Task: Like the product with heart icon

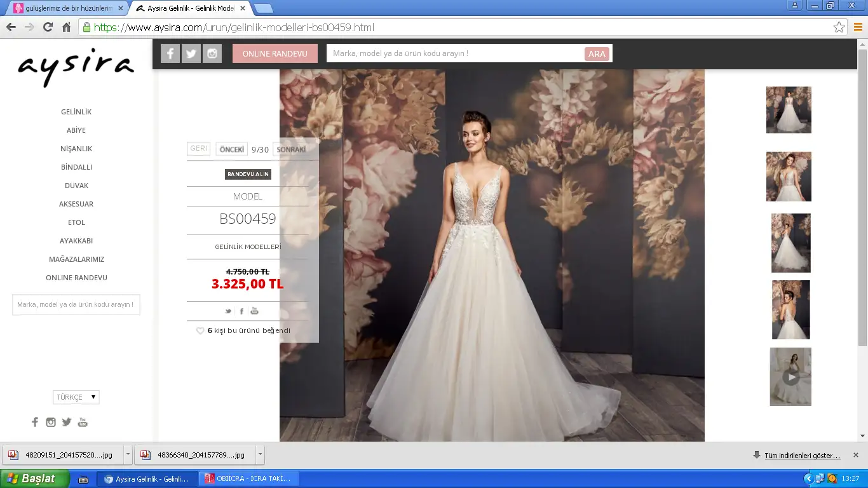Action: [x=200, y=330]
